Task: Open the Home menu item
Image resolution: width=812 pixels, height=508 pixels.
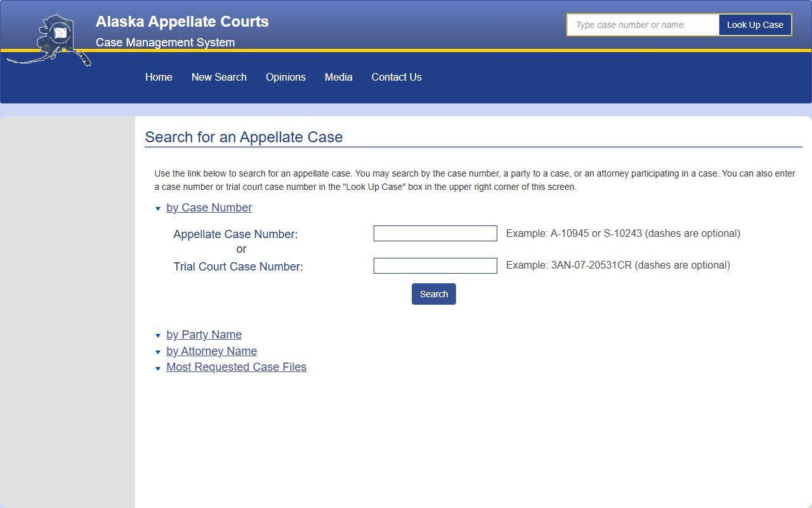Action: [x=159, y=77]
